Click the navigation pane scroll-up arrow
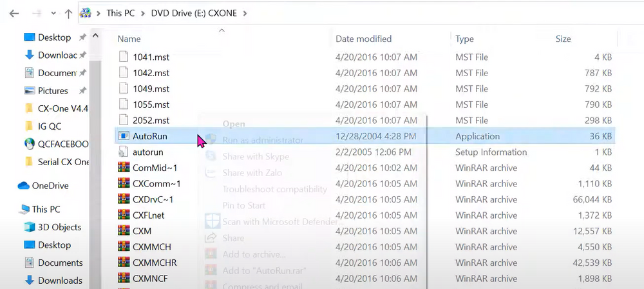Viewport: 644px width, 289px height. click(95, 36)
